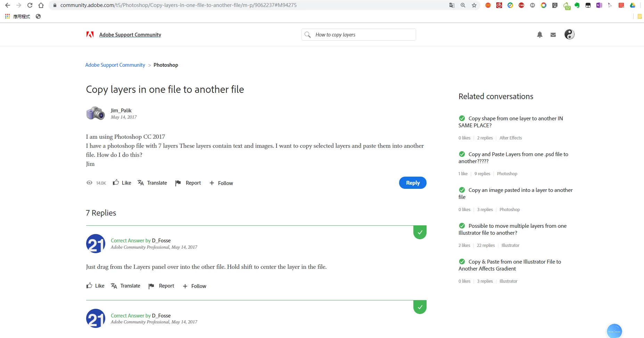
Task: Click the Adobe logo icon
Action: 90,34
